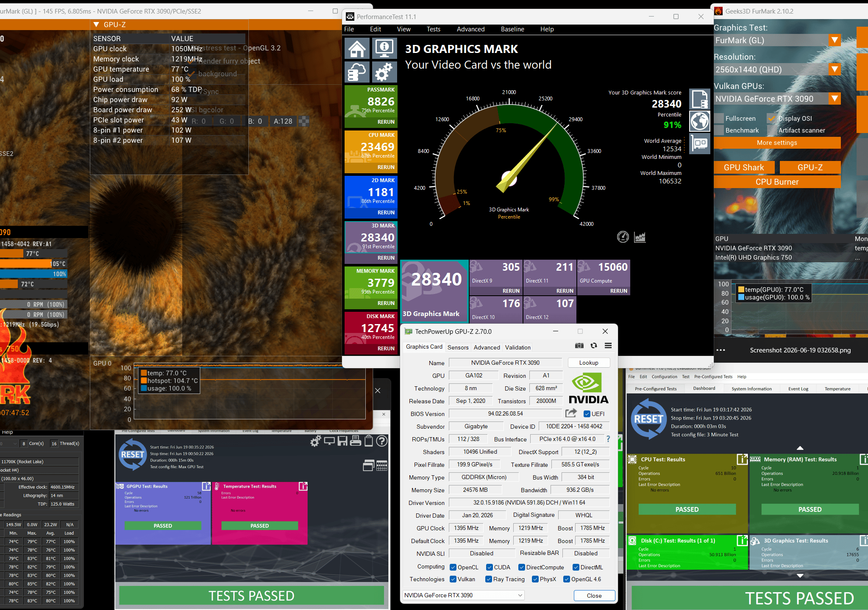Screen dimensions: 868x610
Task: Launch CPU Burner from FurMark
Action: point(777,182)
